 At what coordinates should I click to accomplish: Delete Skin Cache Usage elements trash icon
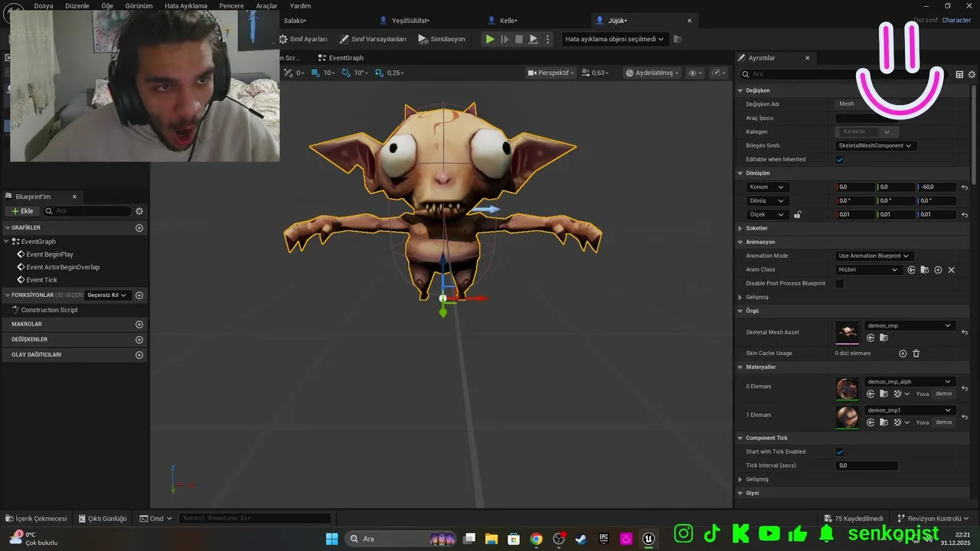tap(916, 354)
